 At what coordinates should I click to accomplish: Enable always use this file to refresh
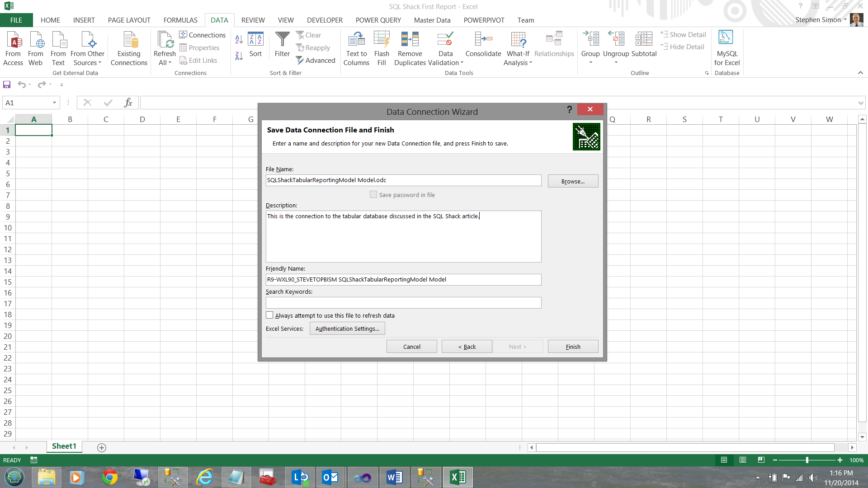(270, 315)
